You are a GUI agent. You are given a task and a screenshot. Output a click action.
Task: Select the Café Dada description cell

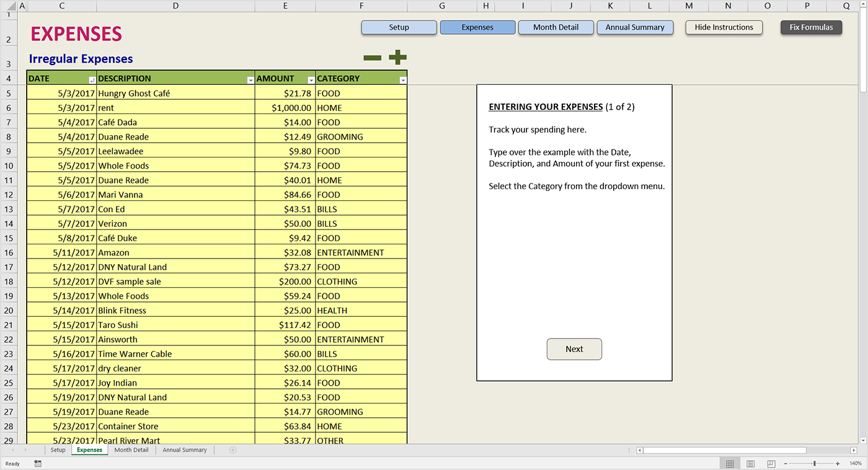(175, 122)
